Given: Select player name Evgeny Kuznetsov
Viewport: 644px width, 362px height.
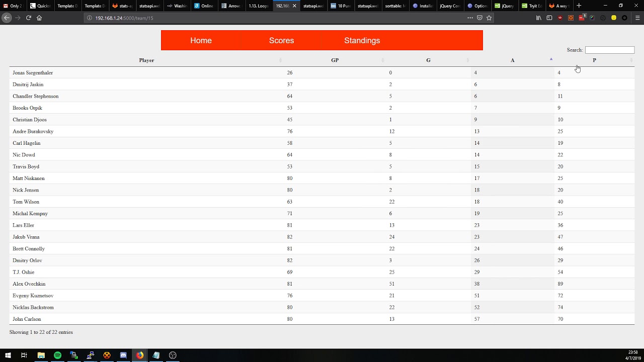Looking at the screenshot, I should coord(33,296).
